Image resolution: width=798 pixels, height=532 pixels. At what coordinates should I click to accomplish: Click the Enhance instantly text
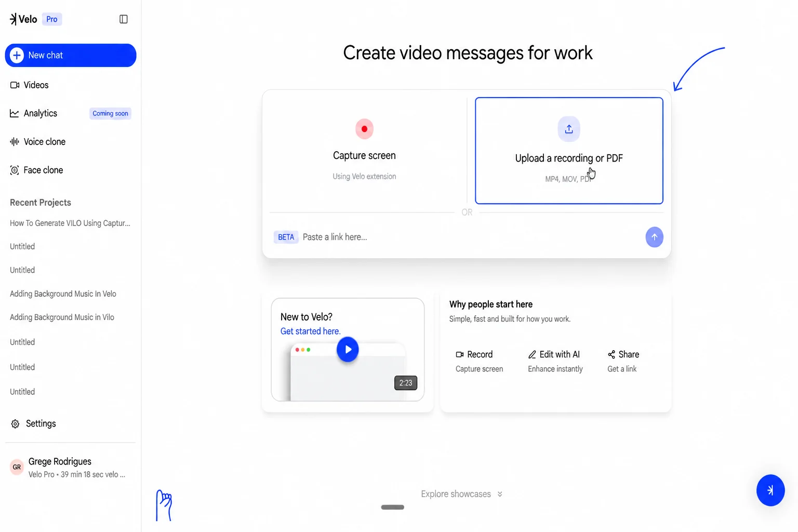(x=555, y=369)
